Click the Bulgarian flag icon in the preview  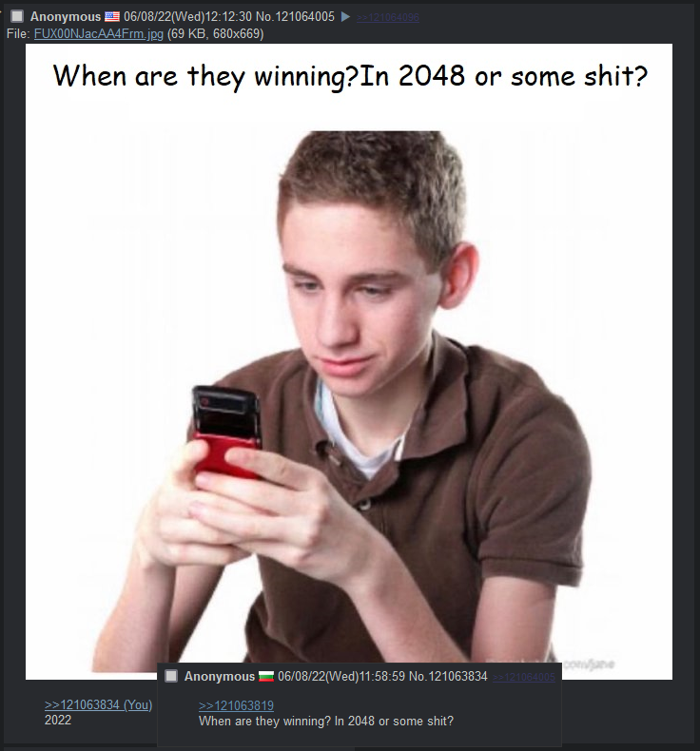(266, 676)
